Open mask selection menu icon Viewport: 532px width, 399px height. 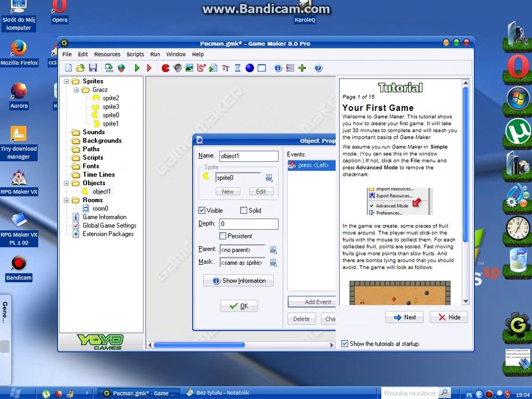point(273,263)
